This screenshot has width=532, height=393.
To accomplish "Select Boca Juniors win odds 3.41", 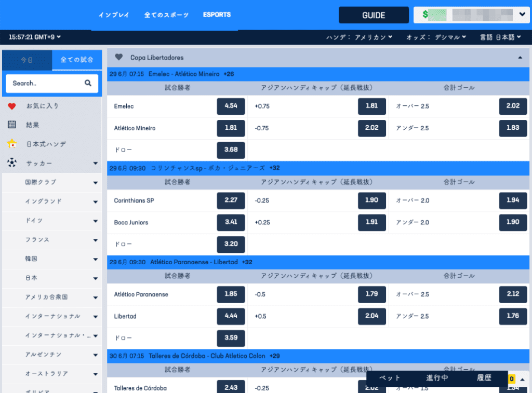I will coord(231,222).
